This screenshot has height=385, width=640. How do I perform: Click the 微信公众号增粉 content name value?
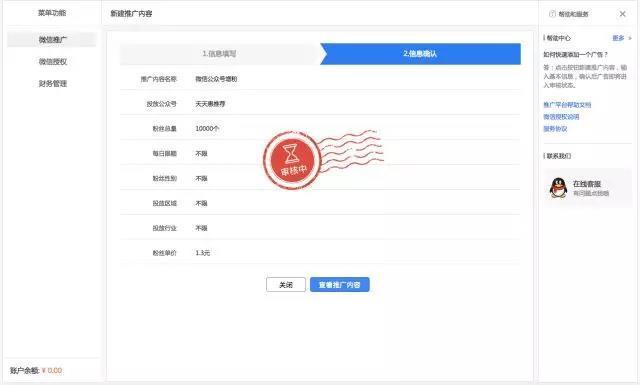[216, 79]
